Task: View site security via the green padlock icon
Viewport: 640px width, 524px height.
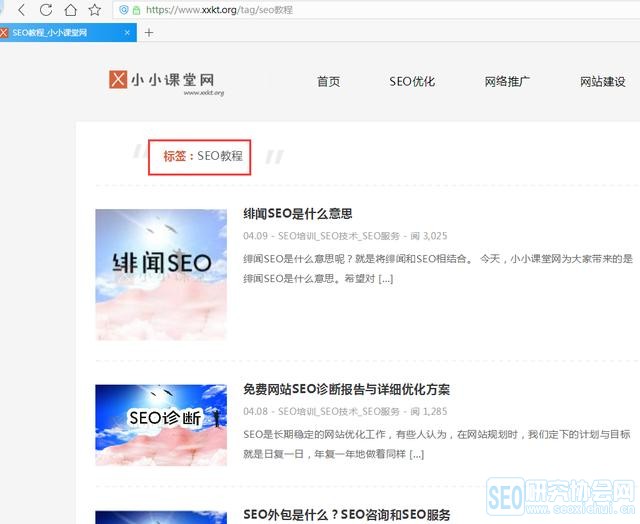Action: [137, 10]
